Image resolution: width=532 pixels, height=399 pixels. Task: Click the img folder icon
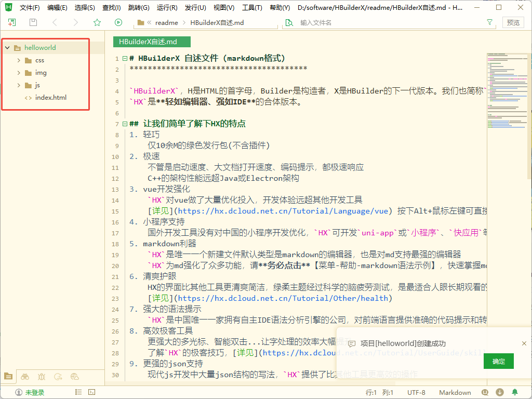(29, 73)
